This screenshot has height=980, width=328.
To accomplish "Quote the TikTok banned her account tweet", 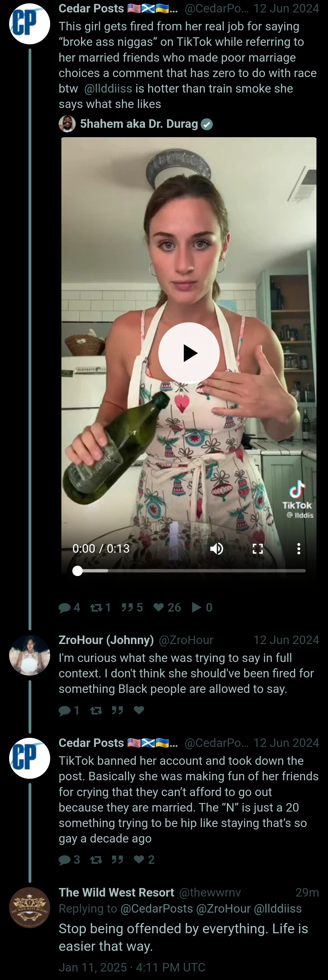I will [117, 860].
